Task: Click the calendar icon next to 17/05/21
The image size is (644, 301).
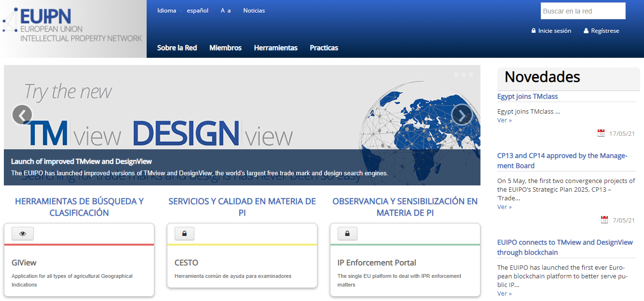Action: click(x=601, y=133)
